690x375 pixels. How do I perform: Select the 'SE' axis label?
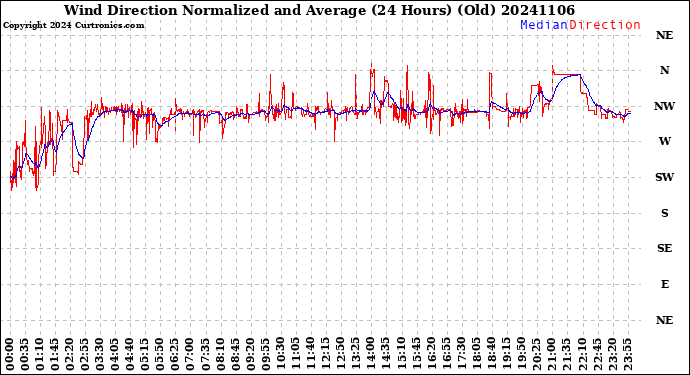664,249
